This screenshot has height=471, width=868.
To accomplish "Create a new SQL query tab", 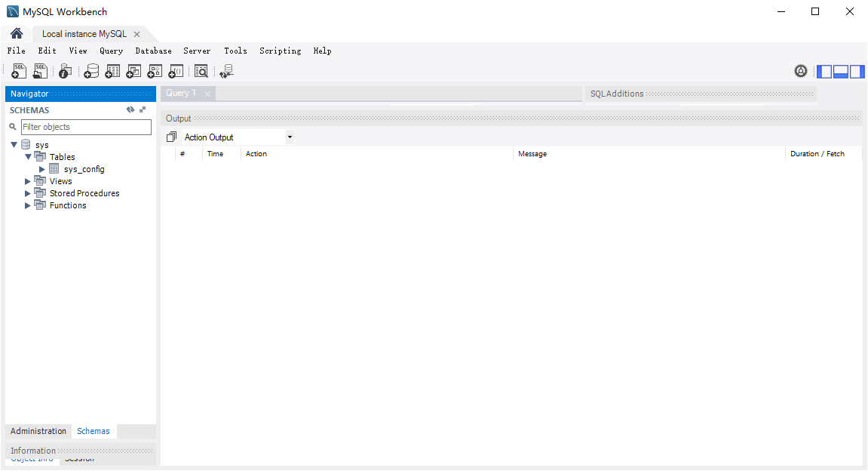I will (18, 71).
